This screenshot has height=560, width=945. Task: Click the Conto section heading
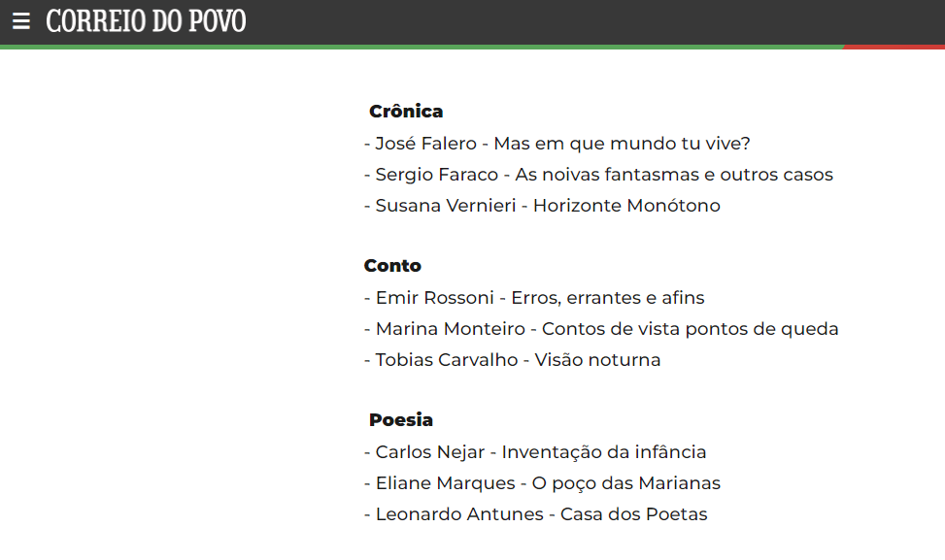(x=392, y=266)
